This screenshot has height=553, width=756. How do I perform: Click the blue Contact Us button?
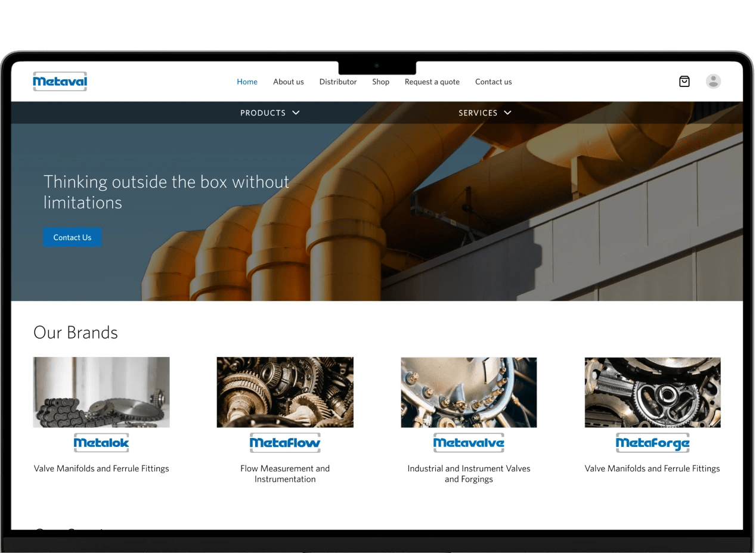(x=72, y=237)
